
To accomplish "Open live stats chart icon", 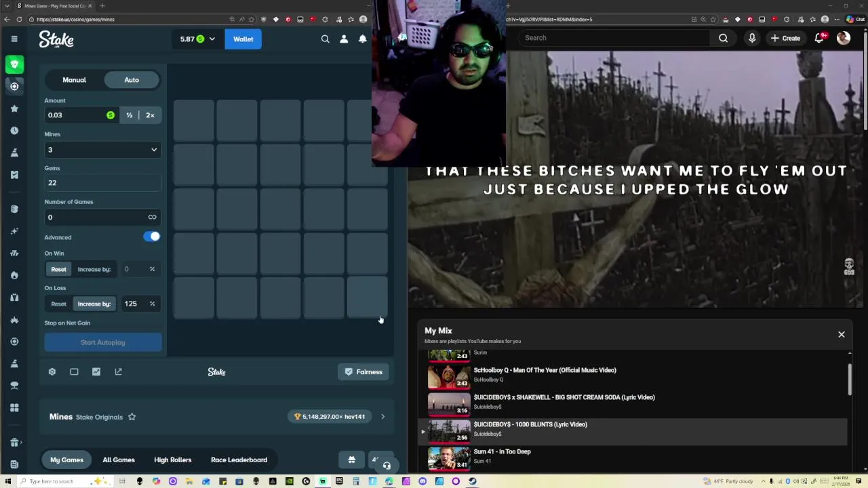I will click(x=96, y=371).
